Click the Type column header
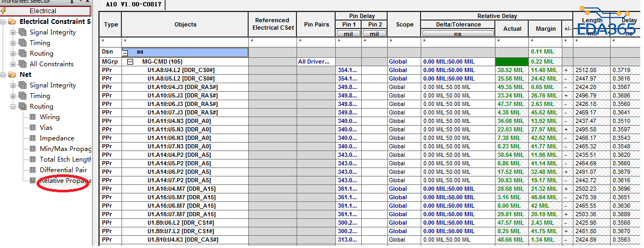The image size is (644, 248). (x=111, y=24)
